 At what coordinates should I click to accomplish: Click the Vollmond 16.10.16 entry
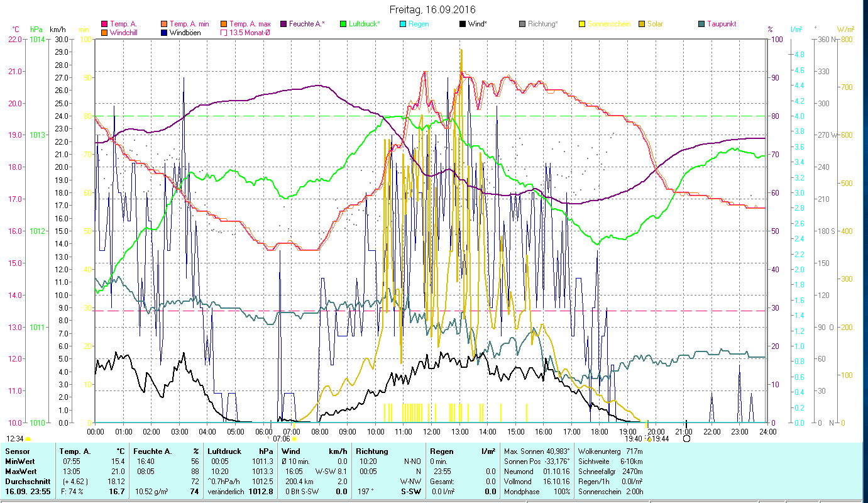[537, 482]
